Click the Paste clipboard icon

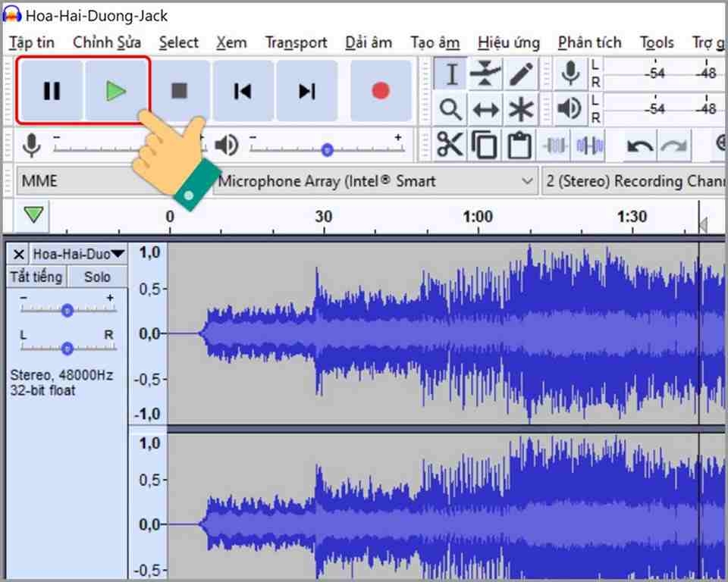(519, 145)
